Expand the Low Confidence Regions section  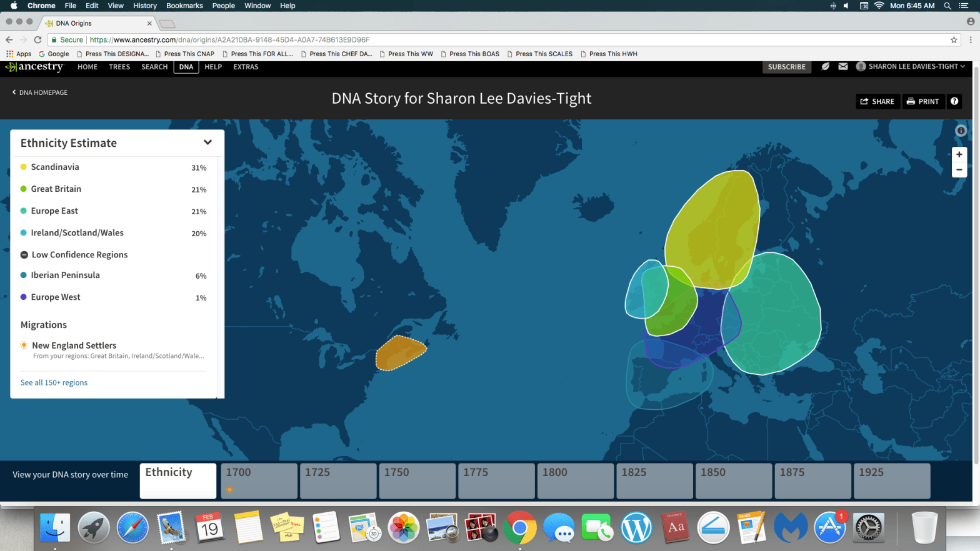pyautogui.click(x=79, y=255)
